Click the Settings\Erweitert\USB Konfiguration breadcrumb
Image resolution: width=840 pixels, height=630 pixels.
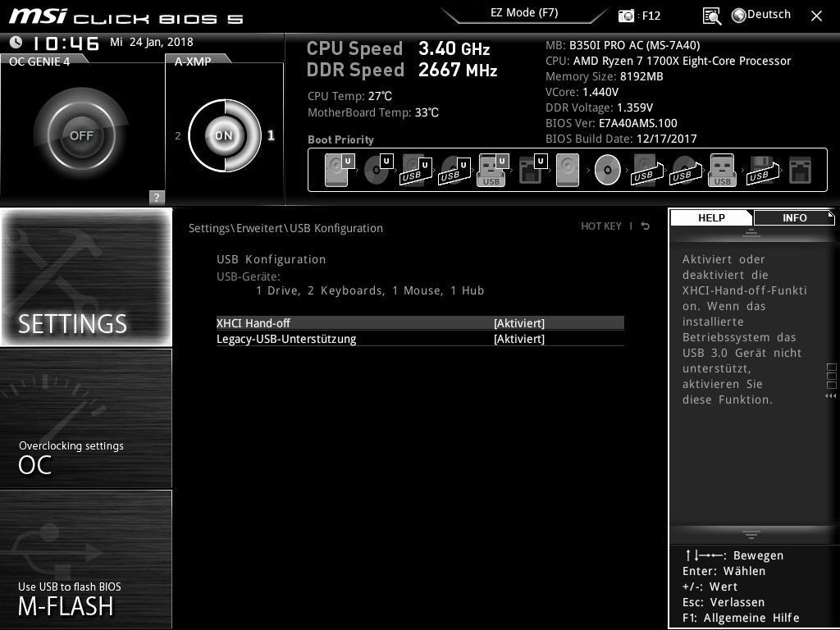[x=285, y=228]
